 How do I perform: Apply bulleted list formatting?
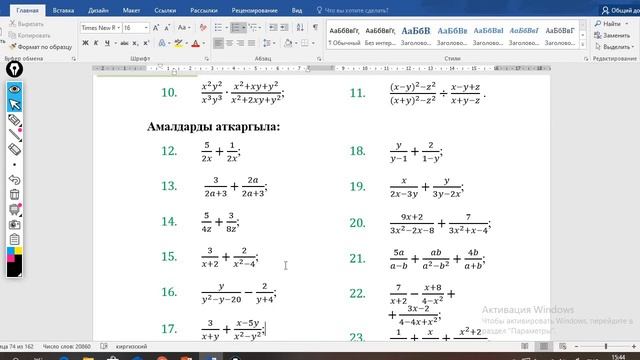coord(218,27)
